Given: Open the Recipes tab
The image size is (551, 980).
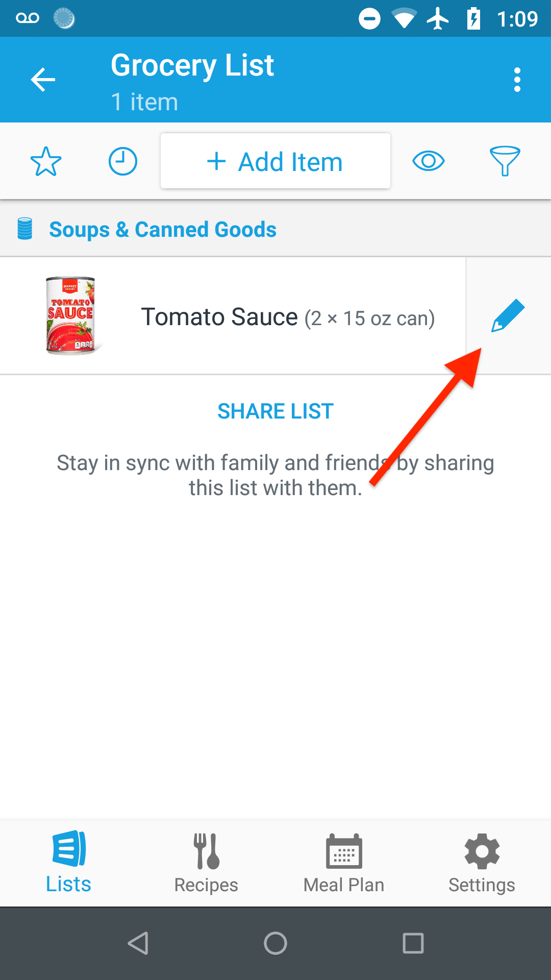Looking at the screenshot, I should (x=206, y=862).
